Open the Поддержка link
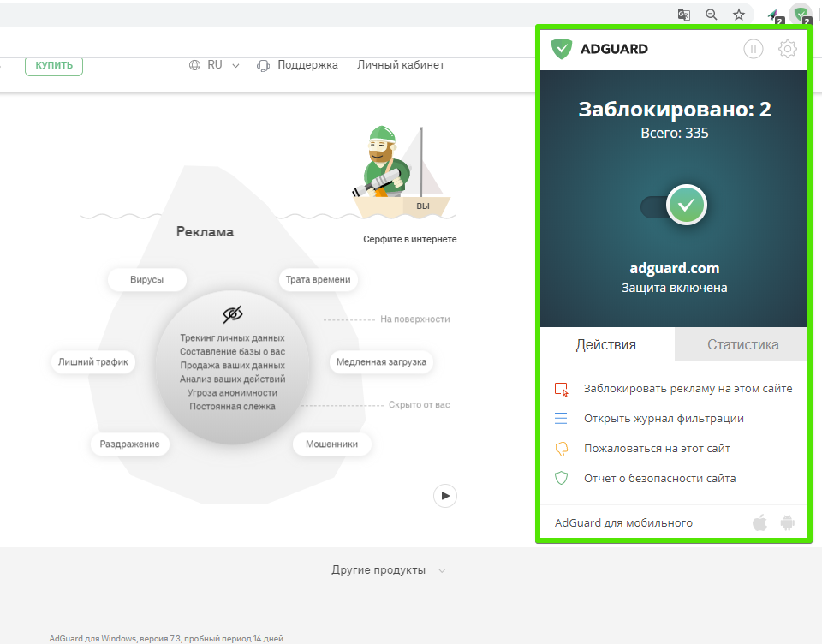This screenshot has width=822, height=644. pos(307,65)
